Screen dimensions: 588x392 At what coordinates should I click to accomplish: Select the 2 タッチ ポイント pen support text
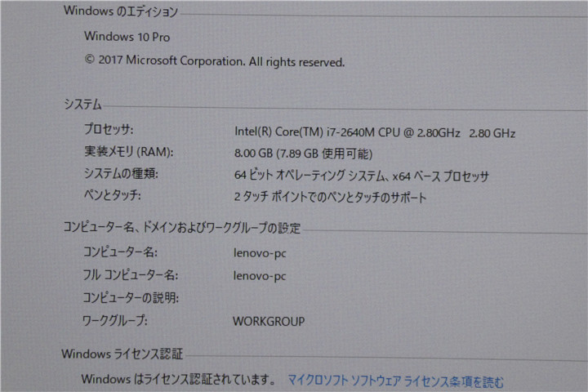click(x=330, y=197)
